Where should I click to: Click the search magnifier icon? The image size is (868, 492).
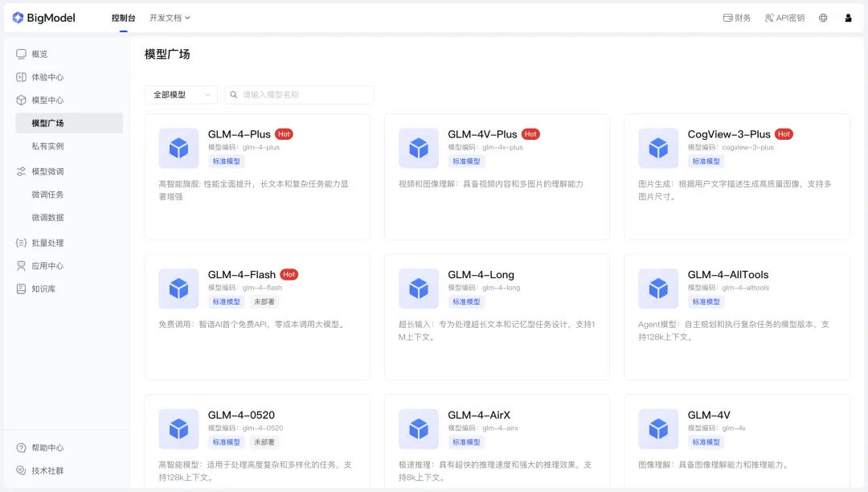click(234, 95)
